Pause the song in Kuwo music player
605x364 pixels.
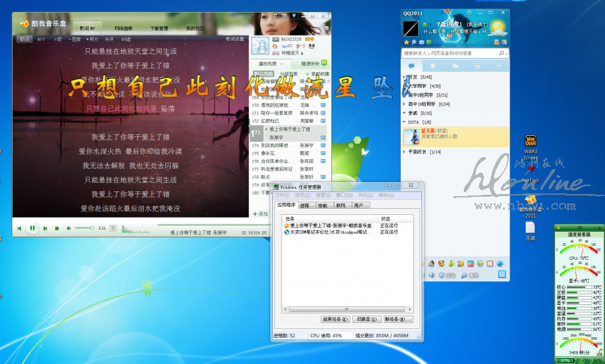(x=32, y=228)
